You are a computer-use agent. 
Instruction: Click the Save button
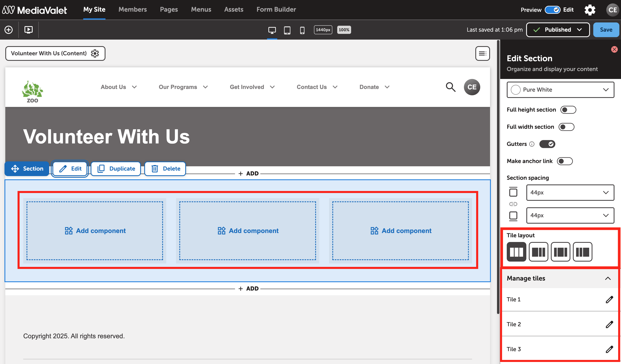pyautogui.click(x=606, y=30)
